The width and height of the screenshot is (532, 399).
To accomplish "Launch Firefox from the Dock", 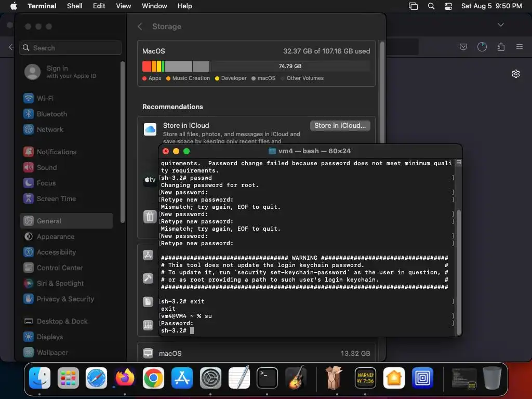I will coord(125,378).
